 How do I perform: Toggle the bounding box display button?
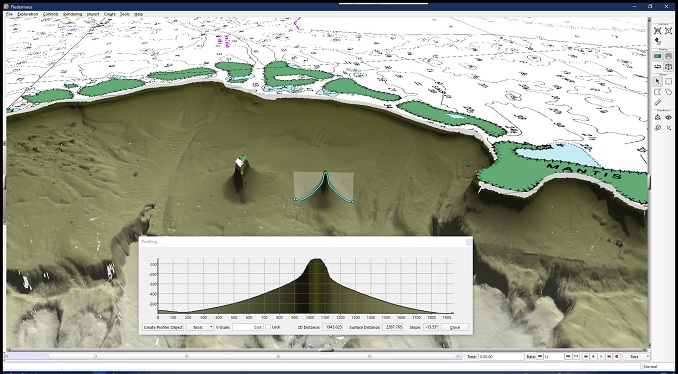(x=668, y=67)
